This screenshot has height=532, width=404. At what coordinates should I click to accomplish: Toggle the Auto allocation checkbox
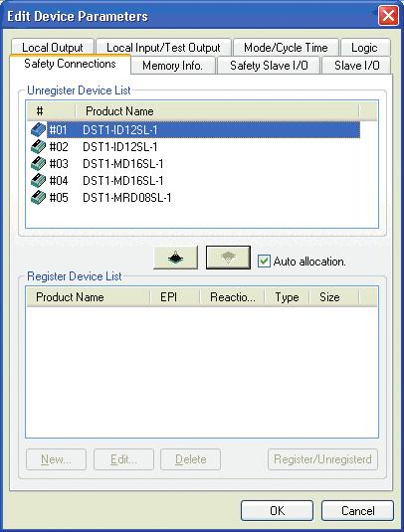[264, 262]
